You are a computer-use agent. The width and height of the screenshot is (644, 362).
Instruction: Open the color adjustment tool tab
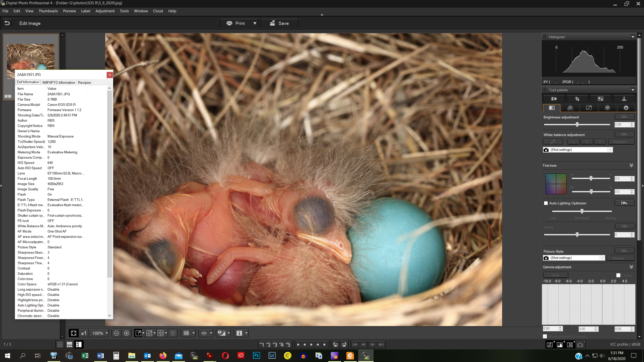coord(607,108)
